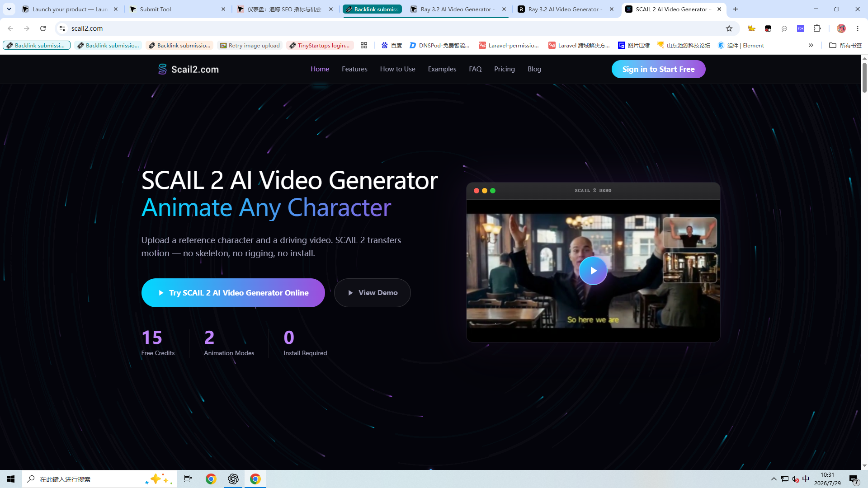
Task: Click the black extension icon in toolbar
Action: point(768,28)
